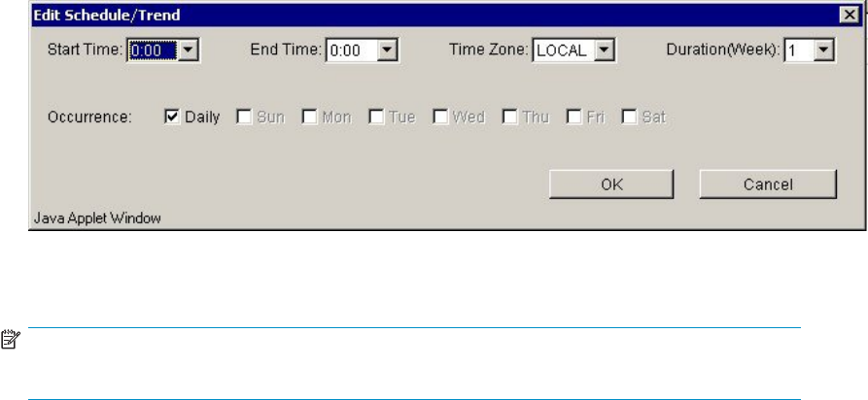Toggle the Thu checkbox
This screenshot has width=868, height=400.
[x=509, y=117]
